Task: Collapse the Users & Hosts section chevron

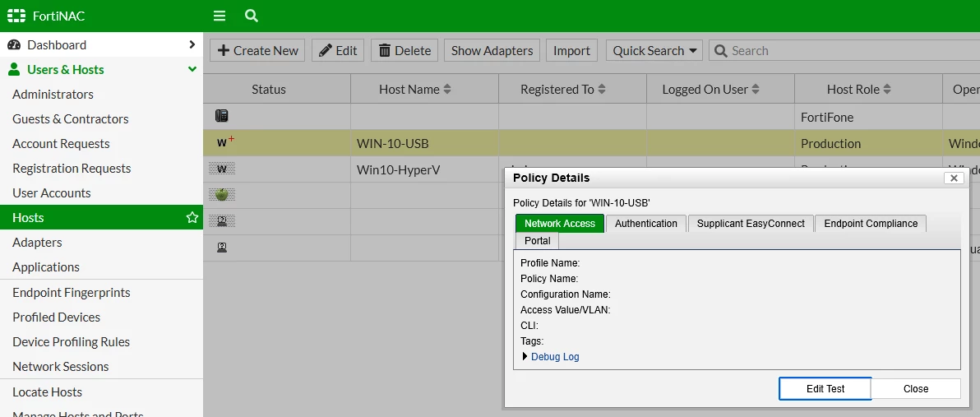Action: pyautogui.click(x=192, y=69)
